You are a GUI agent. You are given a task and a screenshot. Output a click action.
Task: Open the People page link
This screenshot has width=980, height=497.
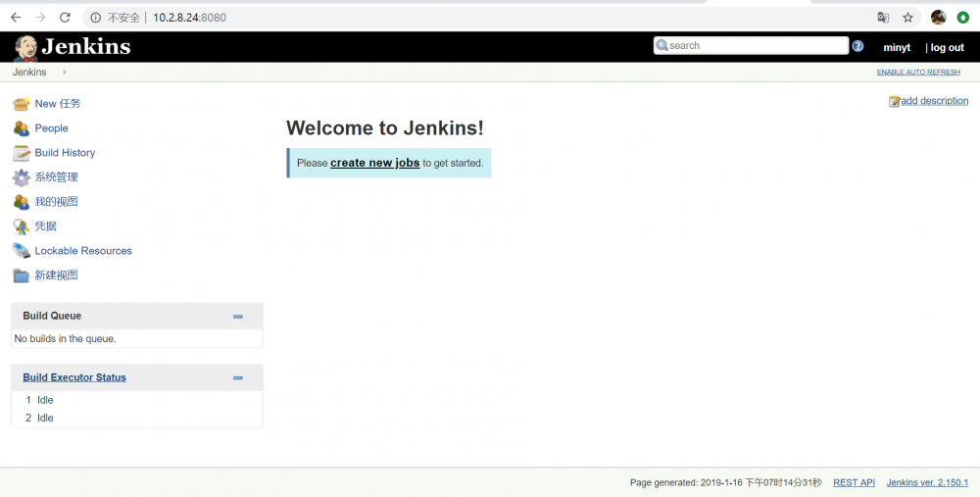(51, 128)
